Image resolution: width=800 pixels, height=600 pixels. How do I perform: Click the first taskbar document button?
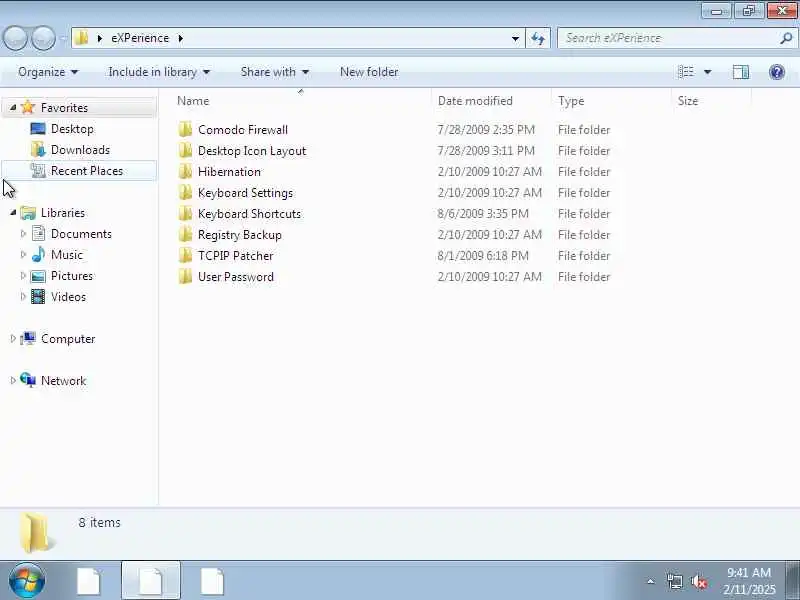[x=89, y=581]
